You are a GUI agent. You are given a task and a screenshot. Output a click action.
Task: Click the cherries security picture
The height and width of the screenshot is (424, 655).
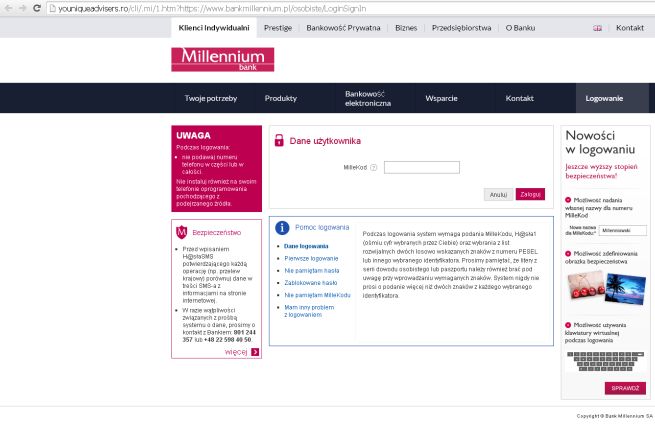(586, 285)
